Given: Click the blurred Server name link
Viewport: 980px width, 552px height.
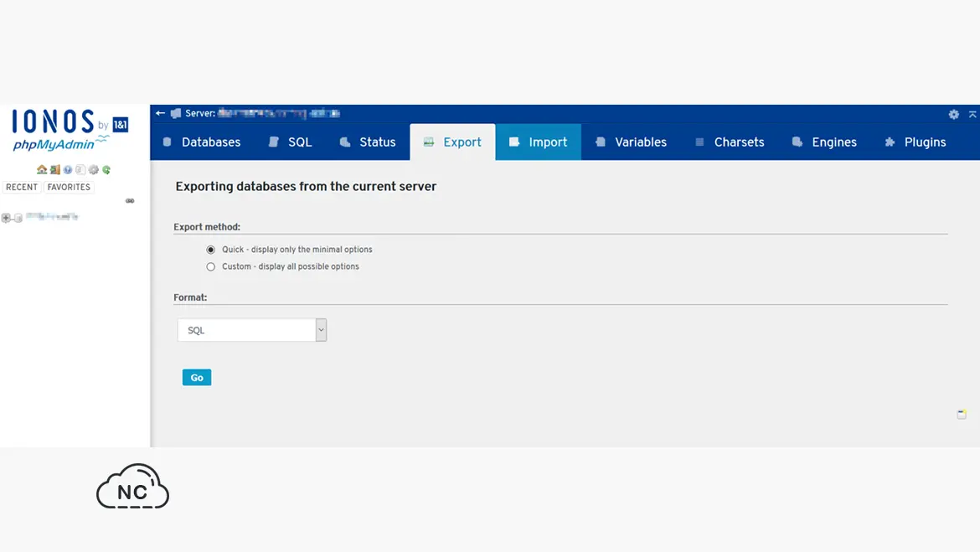Looking at the screenshot, I should [x=279, y=113].
